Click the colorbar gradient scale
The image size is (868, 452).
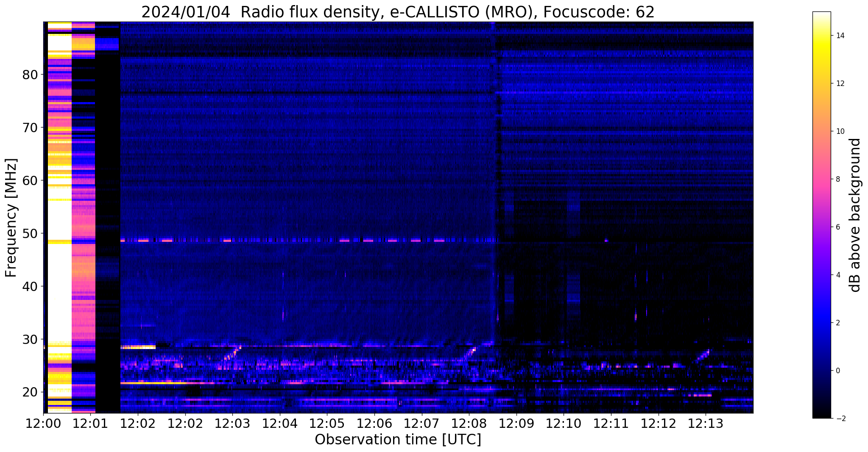pos(821,215)
